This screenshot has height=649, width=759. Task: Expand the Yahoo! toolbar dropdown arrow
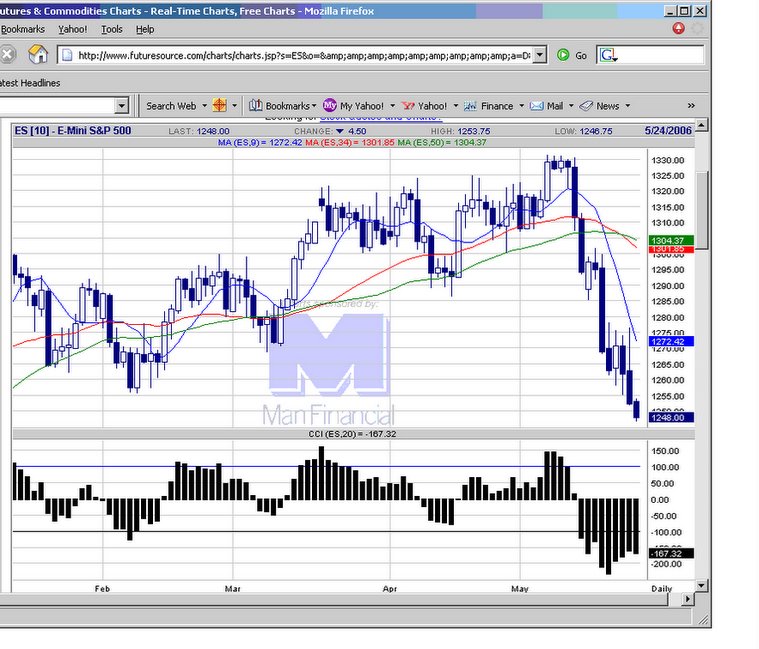455,106
